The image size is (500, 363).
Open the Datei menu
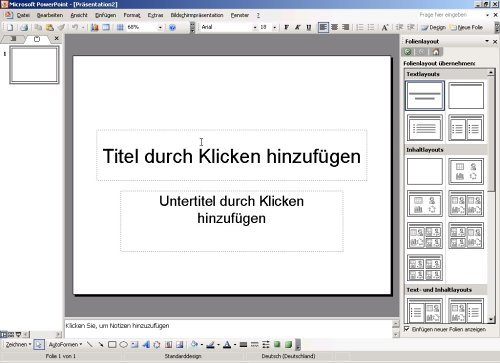[23, 15]
